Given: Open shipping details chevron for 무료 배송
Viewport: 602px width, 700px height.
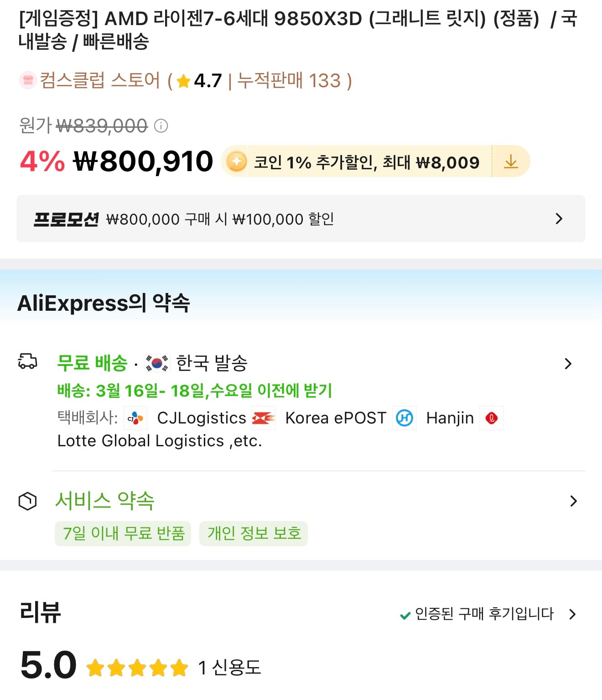Looking at the screenshot, I should coord(568,364).
